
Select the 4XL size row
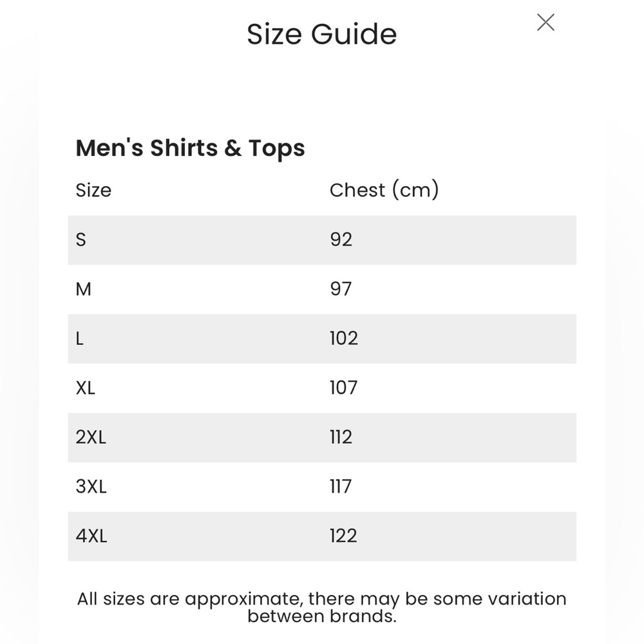[322, 536]
